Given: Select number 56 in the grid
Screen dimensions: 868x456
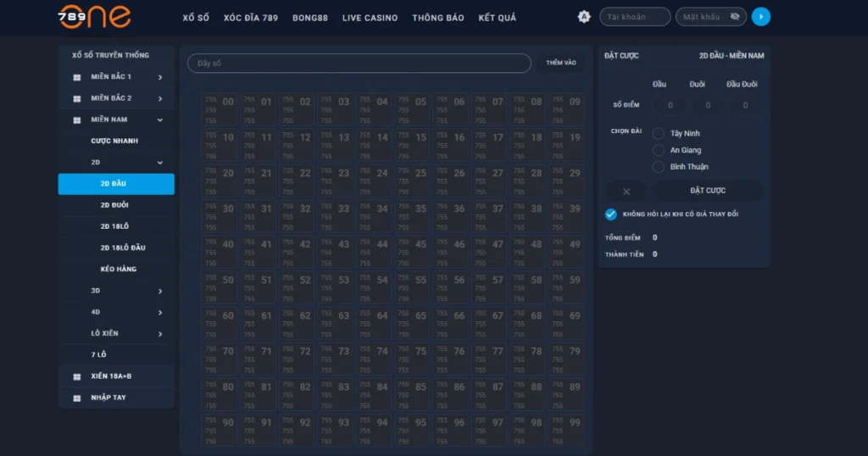Looking at the screenshot, I should 451,288.
